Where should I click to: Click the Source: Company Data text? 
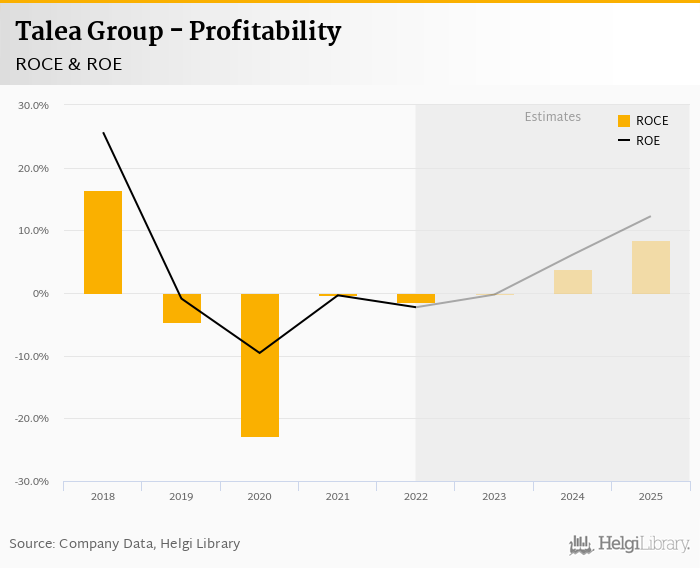pyautogui.click(x=125, y=544)
